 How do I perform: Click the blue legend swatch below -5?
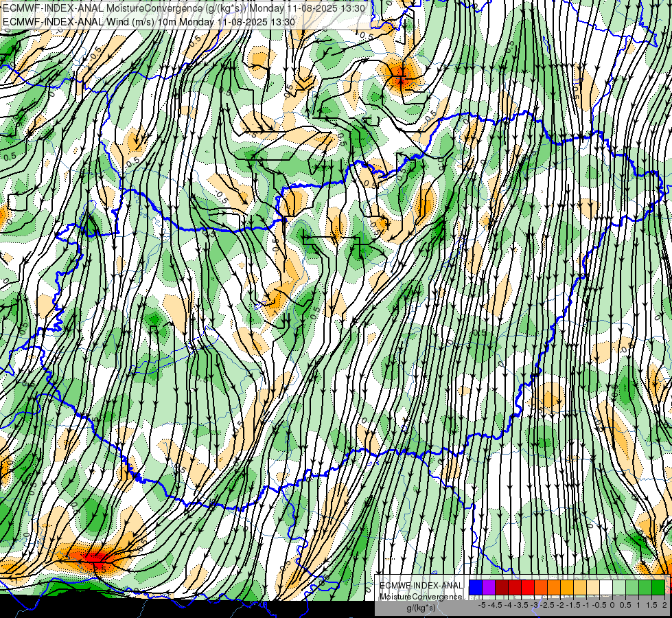click(476, 588)
